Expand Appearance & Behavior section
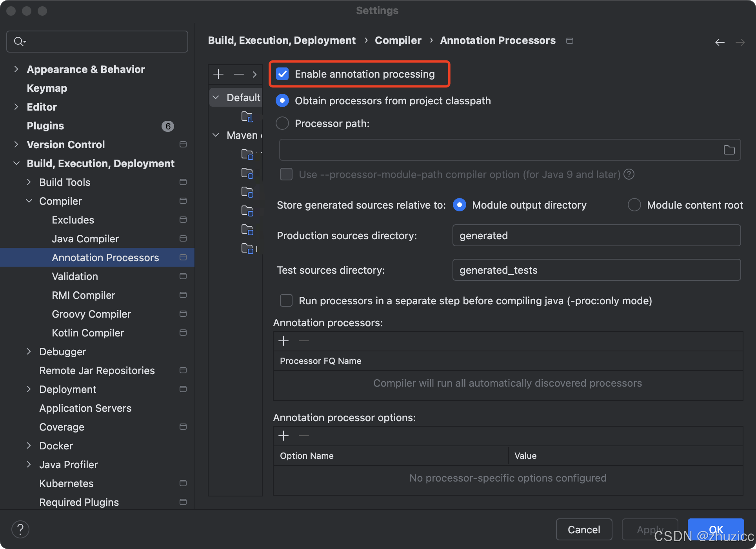 pos(16,69)
